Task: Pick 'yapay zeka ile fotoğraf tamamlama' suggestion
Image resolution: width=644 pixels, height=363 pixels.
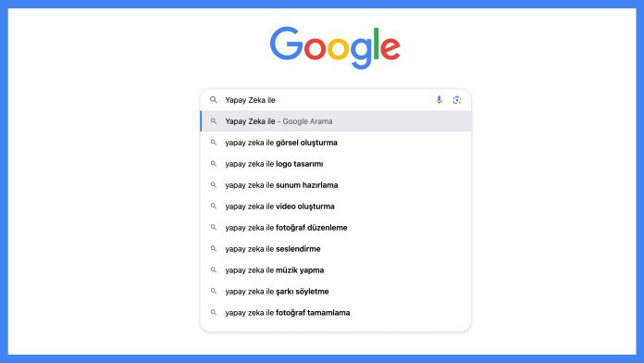Action: click(336, 312)
